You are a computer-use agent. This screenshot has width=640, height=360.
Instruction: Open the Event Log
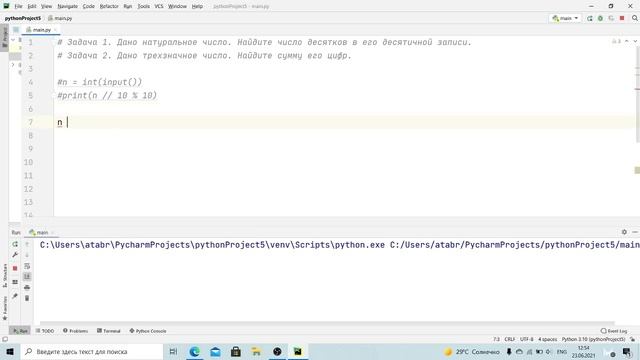[614, 331]
